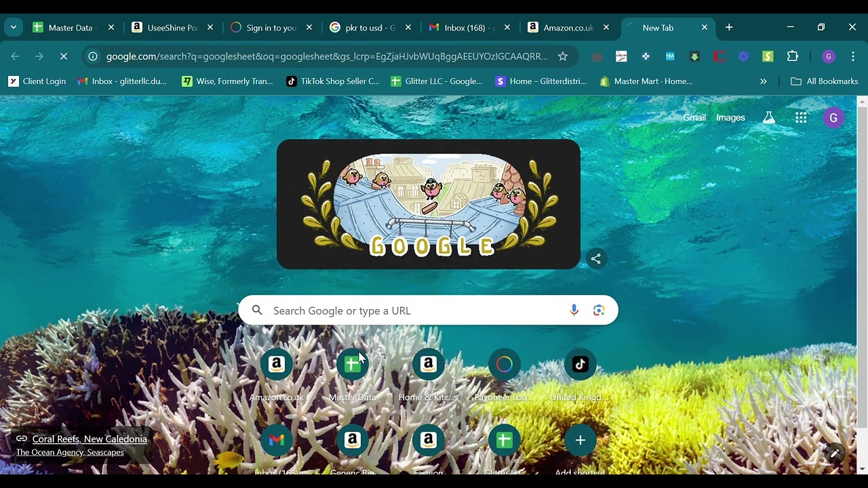Open Search Labs flask icon
This screenshot has width=868, height=488.
coord(768,118)
